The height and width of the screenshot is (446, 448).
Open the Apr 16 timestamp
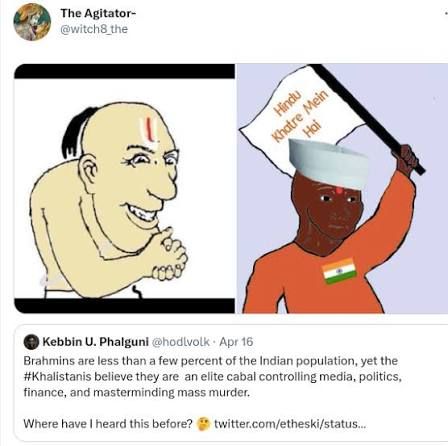[236, 342]
